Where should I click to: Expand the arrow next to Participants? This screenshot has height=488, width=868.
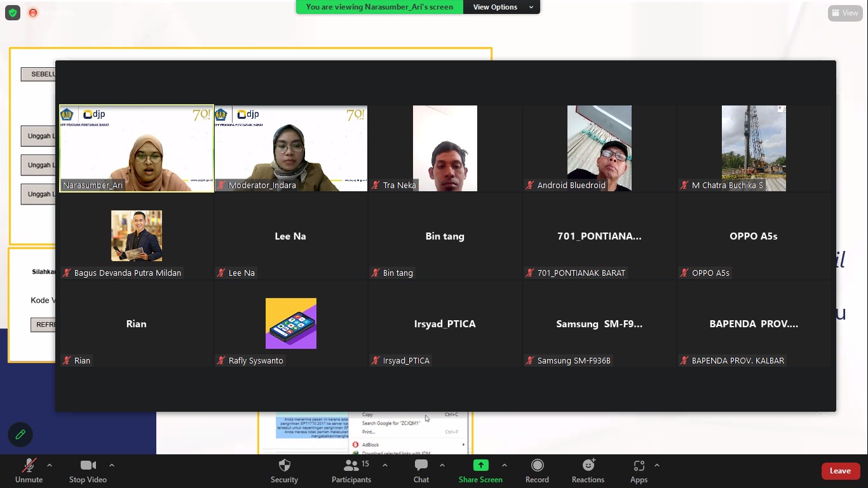pos(385,465)
